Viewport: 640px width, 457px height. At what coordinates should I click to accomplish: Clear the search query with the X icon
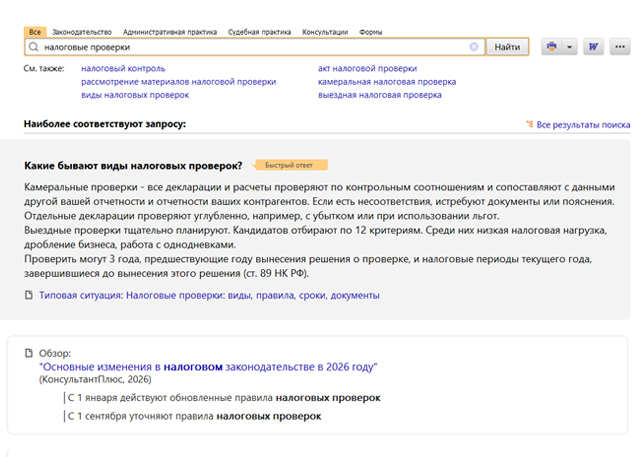click(474, 47)
